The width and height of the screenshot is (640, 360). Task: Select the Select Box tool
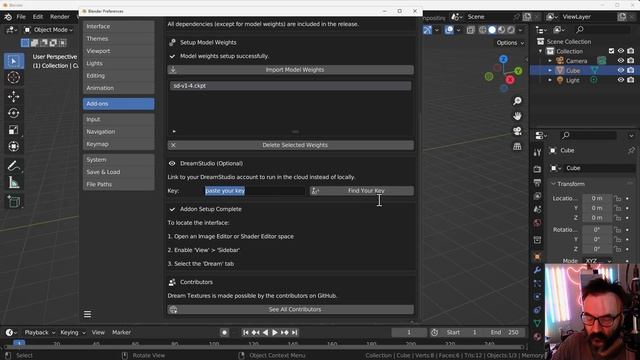click(14, 61)
